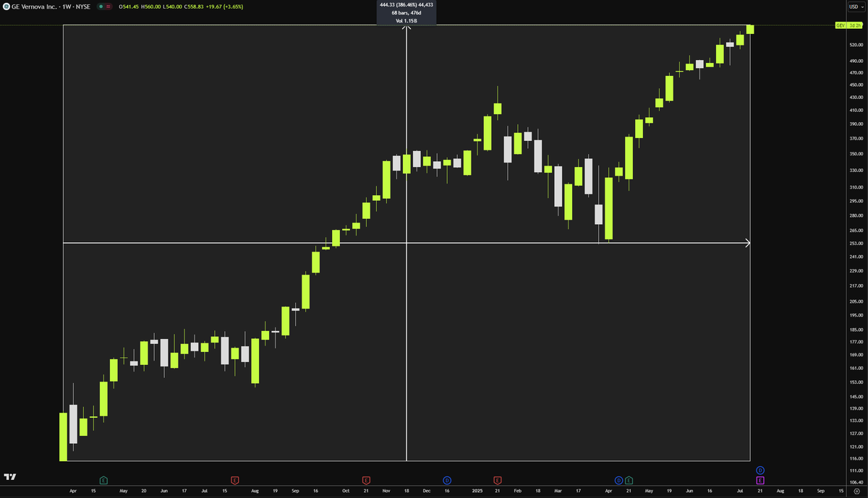
Task: Click the Nov label on time axis
Action: tap(386, 490)
